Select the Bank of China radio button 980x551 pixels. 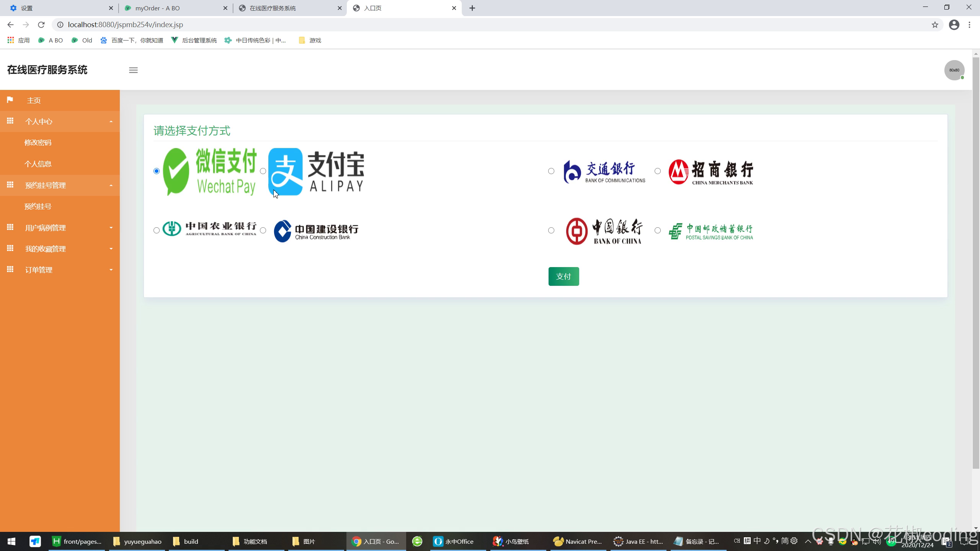click(x=551, y=230)
